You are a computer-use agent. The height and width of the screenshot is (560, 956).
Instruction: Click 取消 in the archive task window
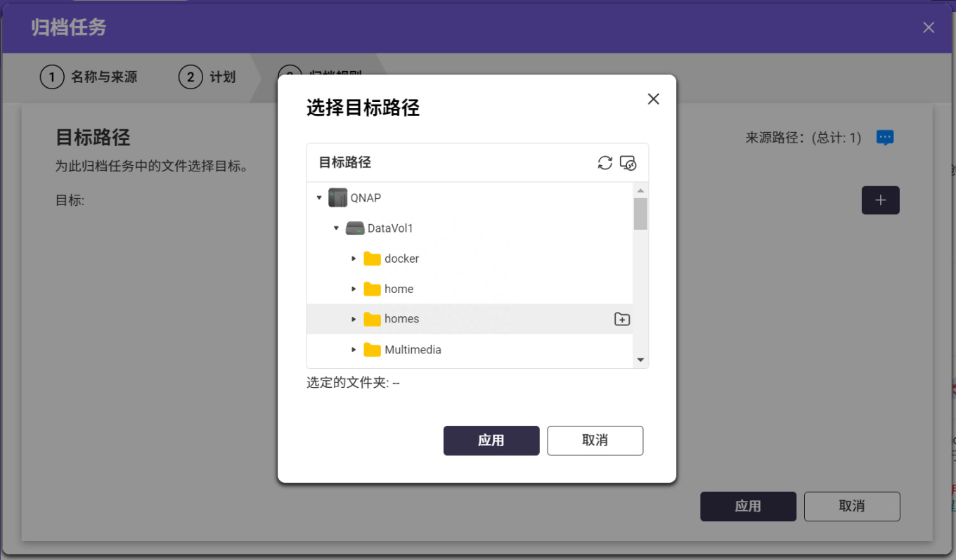click(x=852, y=506)
